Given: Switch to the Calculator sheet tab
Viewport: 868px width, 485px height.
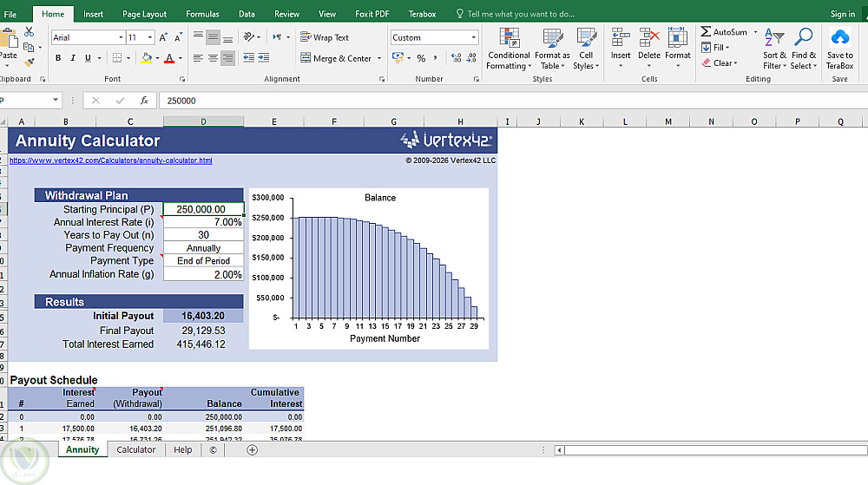Looking at the screenshot, I should pos(135,449).
